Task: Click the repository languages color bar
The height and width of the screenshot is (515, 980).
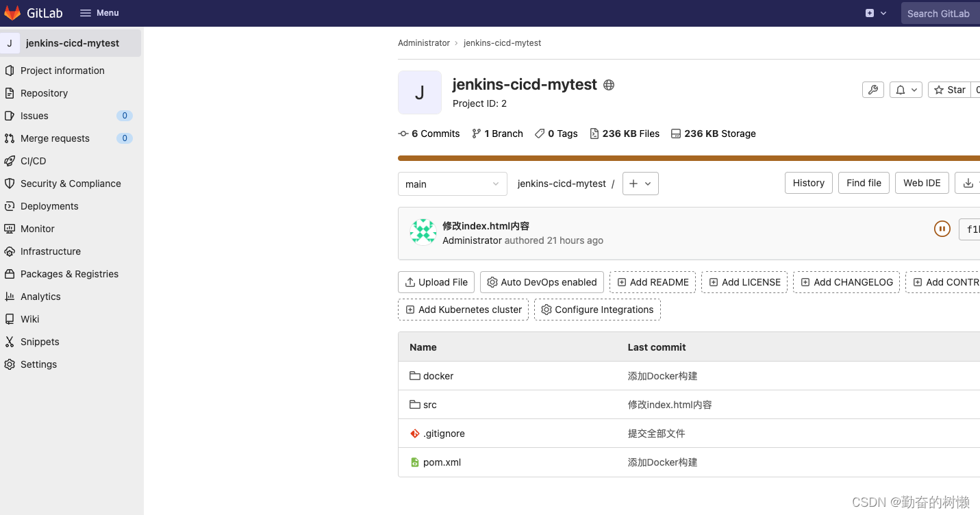Action: tap(688, 158)
